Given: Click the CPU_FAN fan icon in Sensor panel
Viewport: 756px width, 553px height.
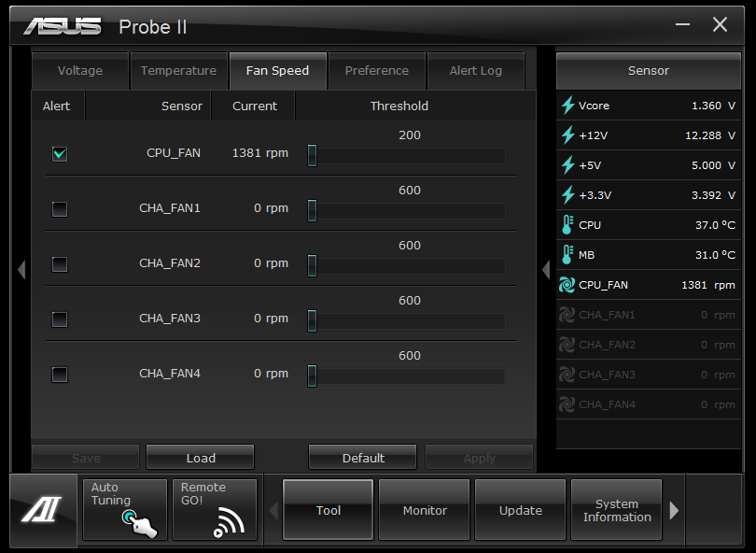Looking at the screenshot, I should [567, 285].
